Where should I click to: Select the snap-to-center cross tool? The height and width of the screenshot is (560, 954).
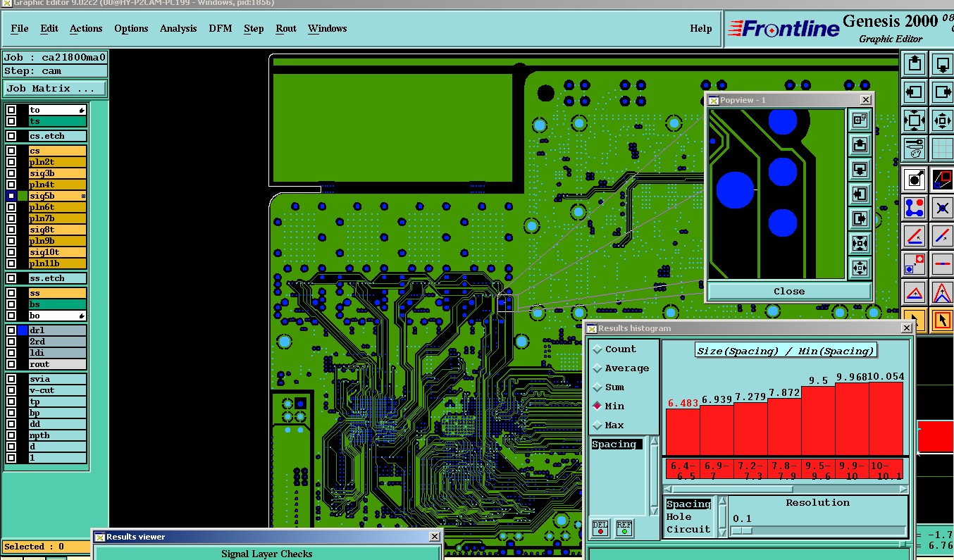pos(943,208)
